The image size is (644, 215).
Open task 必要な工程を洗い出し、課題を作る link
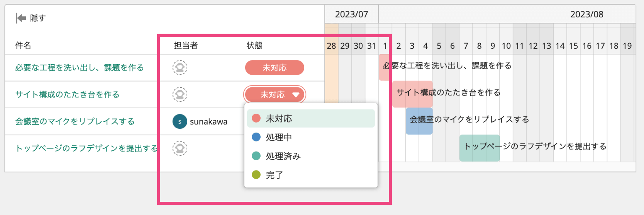point(80,68)
